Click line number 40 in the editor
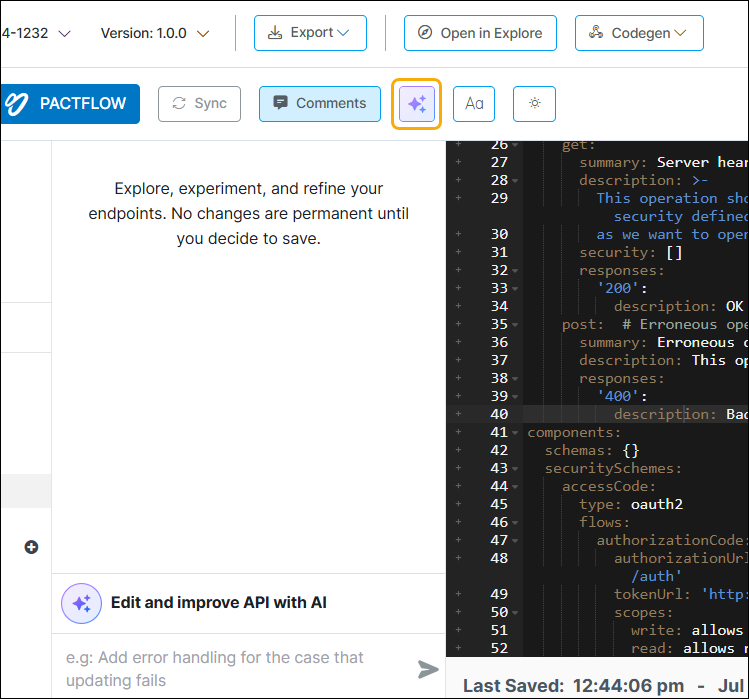This screenshot has height=699, width=749. [x=499, y=414]
